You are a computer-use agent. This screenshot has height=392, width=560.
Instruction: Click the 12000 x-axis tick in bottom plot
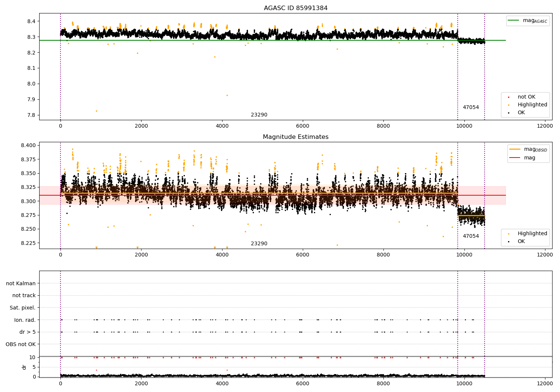coord(545,383)
